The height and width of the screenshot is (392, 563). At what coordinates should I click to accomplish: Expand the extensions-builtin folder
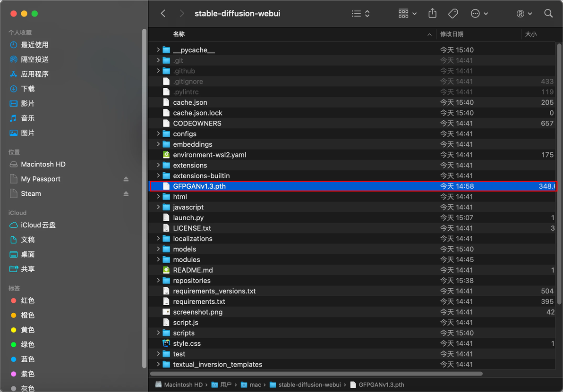tap(158, 176)
